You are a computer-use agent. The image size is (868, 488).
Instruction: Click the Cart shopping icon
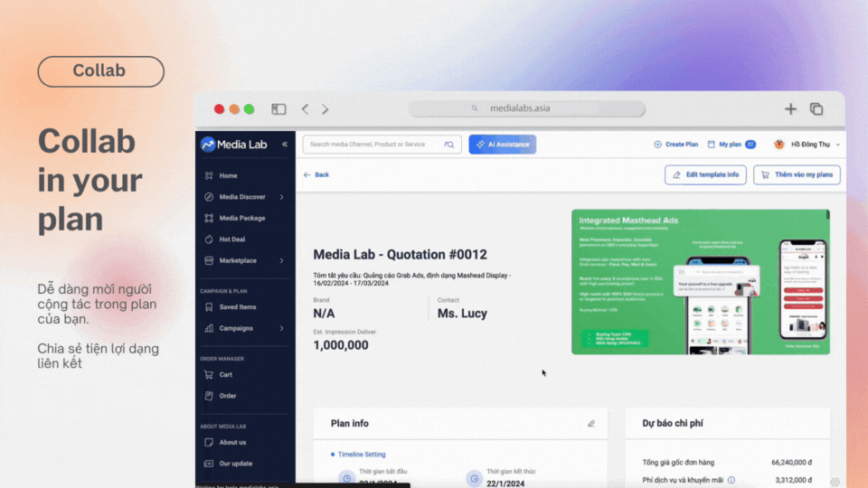pyautogui.click(x=209, y=374)
